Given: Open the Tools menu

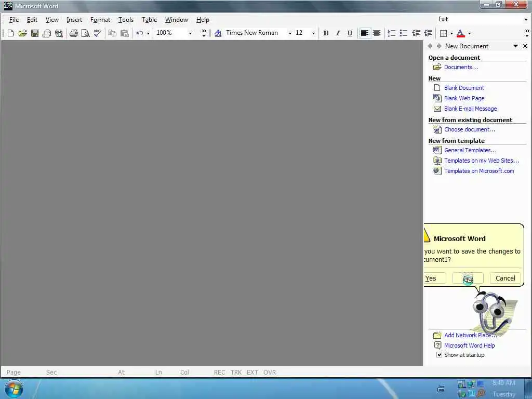Looking at the screenshot, I should 126,20.
